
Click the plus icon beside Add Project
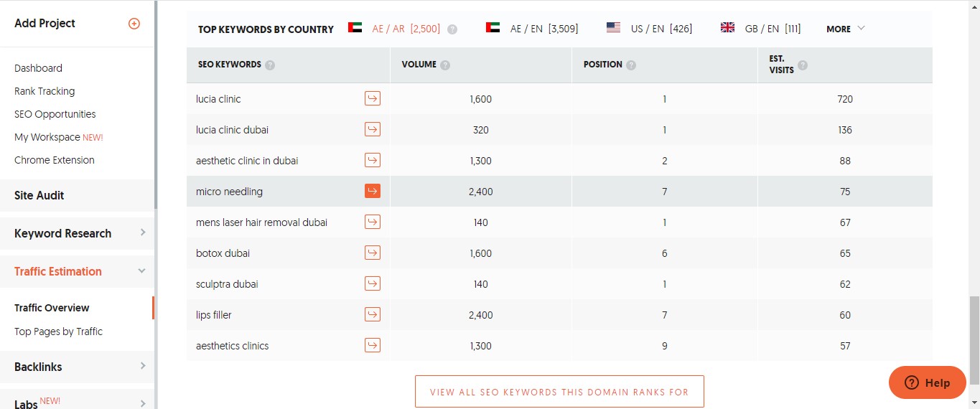(x=134, y=24)
